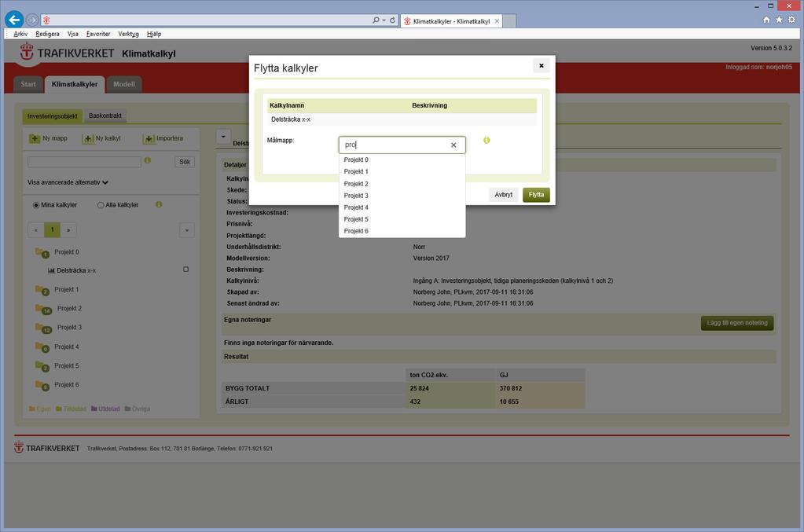The height and width of the screenshot is (532, 804).
Task: Click the Projekt 0 folder icon
Action: point(42,252)
